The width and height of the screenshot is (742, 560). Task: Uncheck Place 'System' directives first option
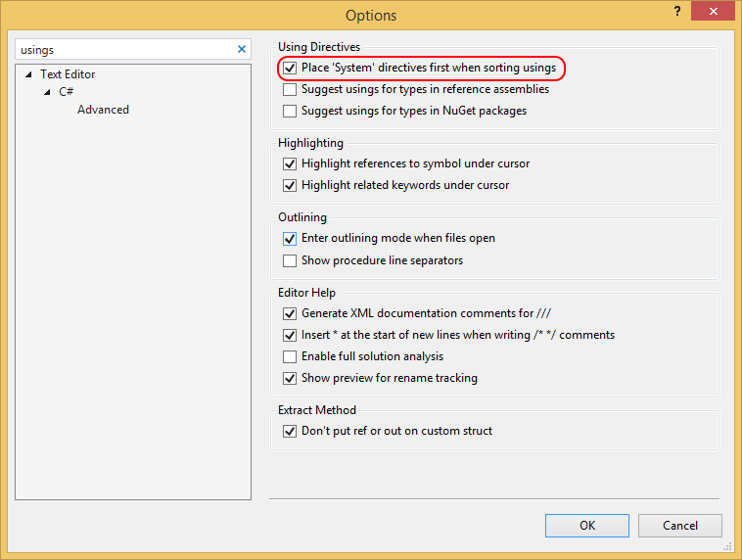[x=290, y=69]
